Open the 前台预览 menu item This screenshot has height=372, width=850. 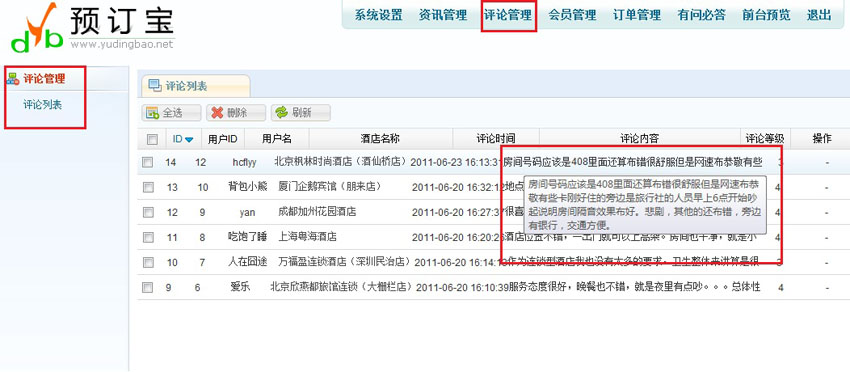click(767, 15)
